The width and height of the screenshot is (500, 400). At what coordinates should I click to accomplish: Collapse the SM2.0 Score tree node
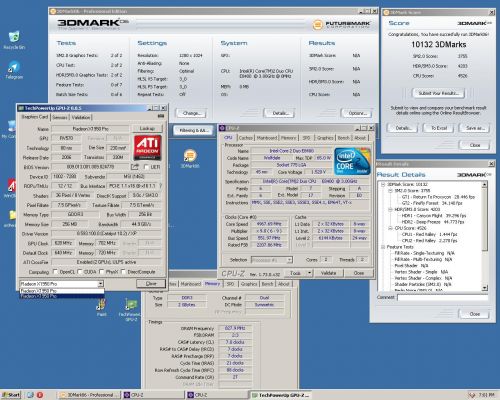[390, 191]
